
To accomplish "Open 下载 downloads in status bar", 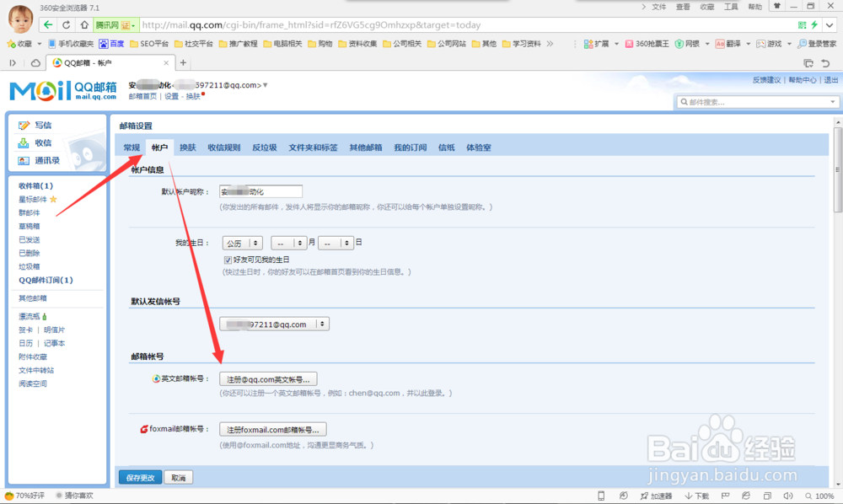I will pos(697,496).
